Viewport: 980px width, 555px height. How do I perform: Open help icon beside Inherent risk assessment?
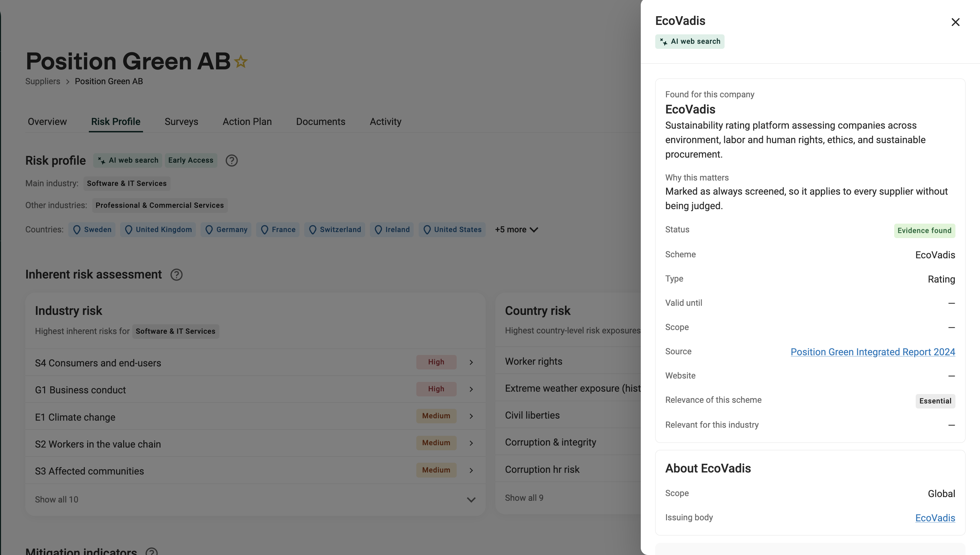coord(176,274)
